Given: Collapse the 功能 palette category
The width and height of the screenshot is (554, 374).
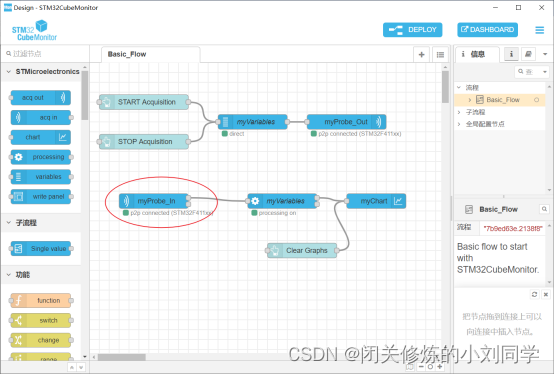Looking at the screenshot, I should click(x=9, y=275).
